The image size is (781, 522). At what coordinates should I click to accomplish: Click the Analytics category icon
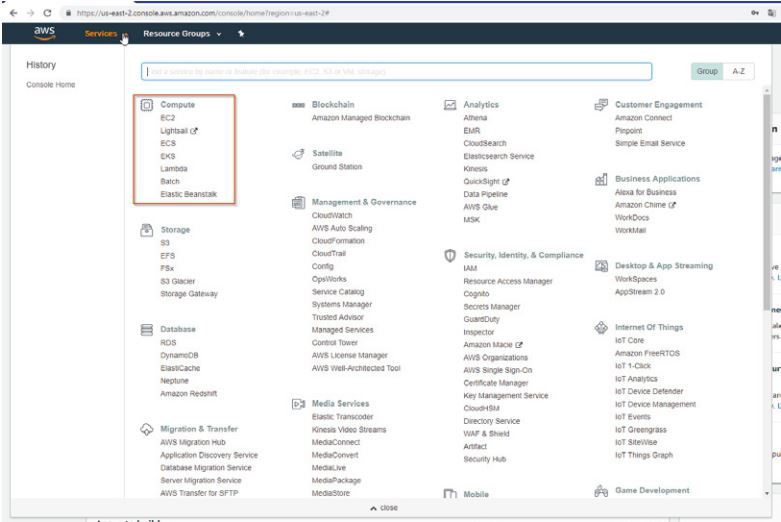450,105
